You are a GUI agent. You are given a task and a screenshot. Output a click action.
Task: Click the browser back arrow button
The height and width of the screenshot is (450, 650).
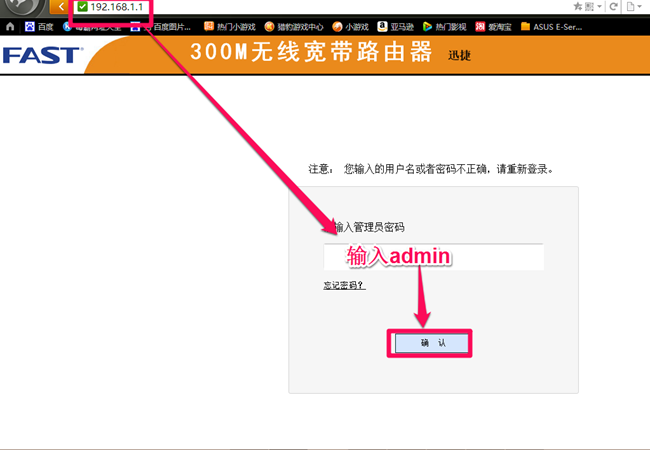pyautogui.click(x=60, y=6)
